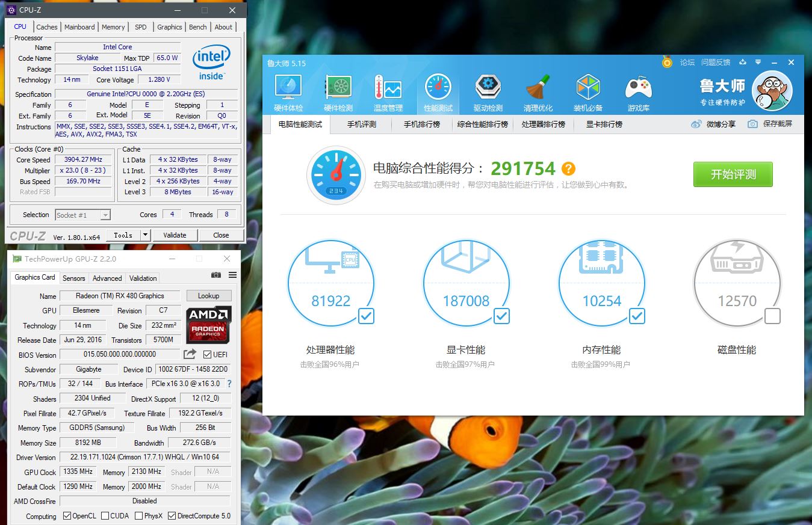
Task: Toggle the CUDA checkbox in GPU-Z
Action: [x=105, y=516]
